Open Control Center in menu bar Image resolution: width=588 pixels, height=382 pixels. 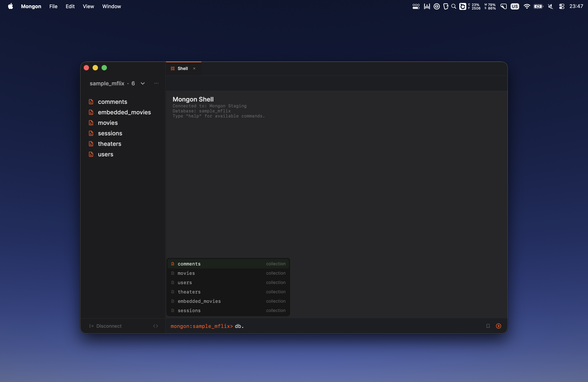[x=562, y=6]
